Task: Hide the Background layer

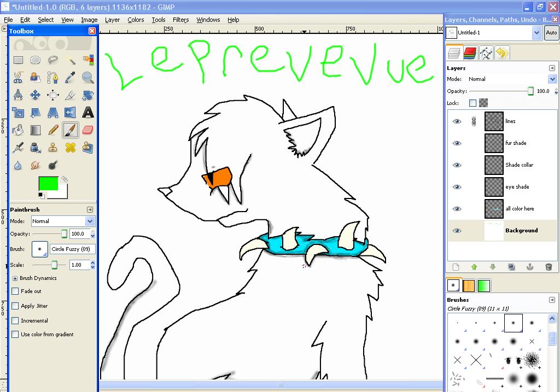Action: click(457, 231)
